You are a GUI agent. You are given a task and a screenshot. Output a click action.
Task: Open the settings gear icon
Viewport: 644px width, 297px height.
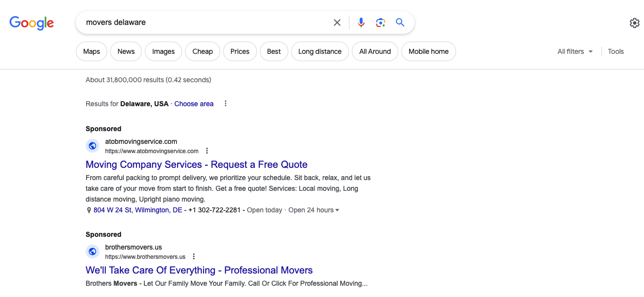pos(634,23)
